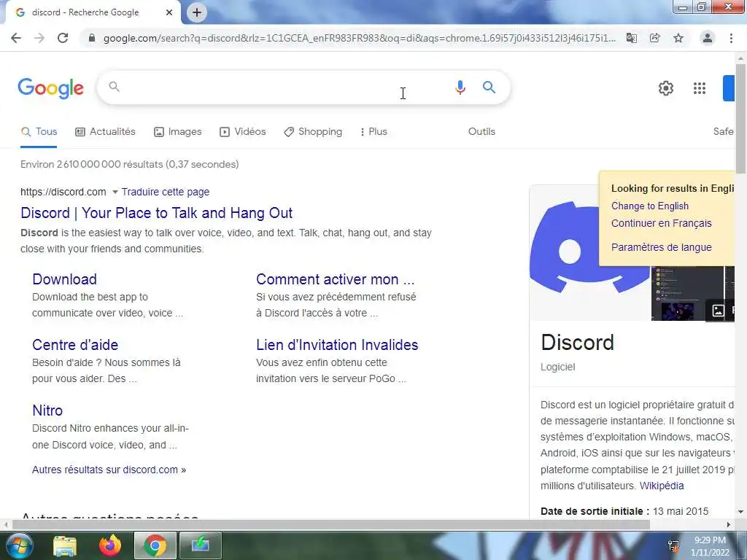Click the microphone voice search icon
This screenshot has width=747, height=560.
pyautogui.click(x=460, y=87)
